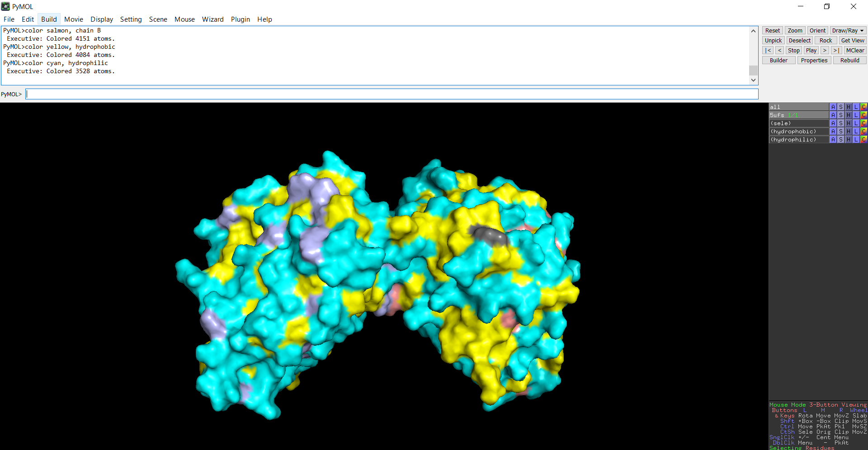The image size is (868, 450).
Task: Open the Plugin menu
Action: [241, 19]
